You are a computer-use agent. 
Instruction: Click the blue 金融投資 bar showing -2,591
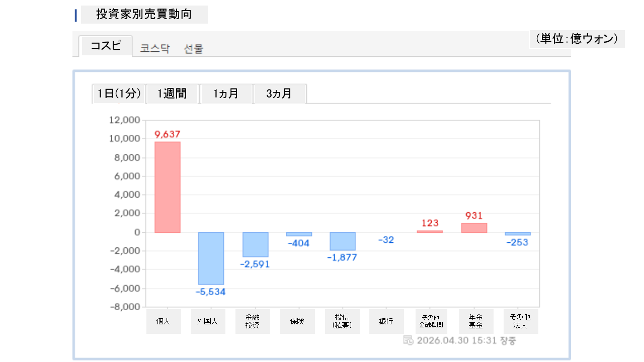click(255, 245)
